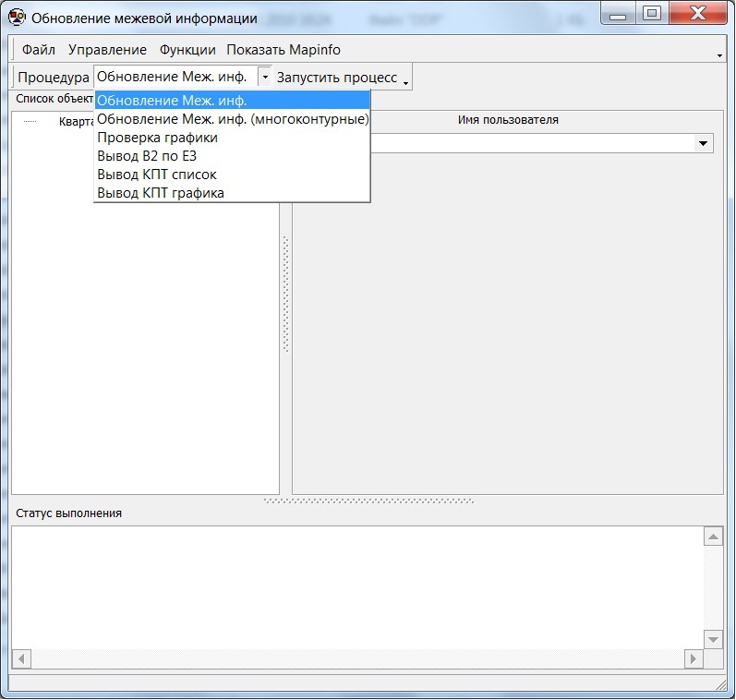Click the application icon in title bar
736x700 pixels.
17,18
